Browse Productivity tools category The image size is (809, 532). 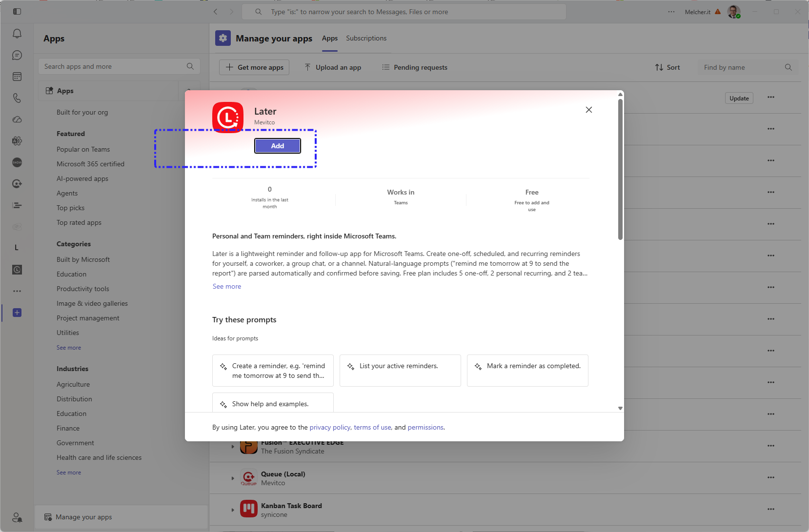pyautogui.click(x=83, y=289)
